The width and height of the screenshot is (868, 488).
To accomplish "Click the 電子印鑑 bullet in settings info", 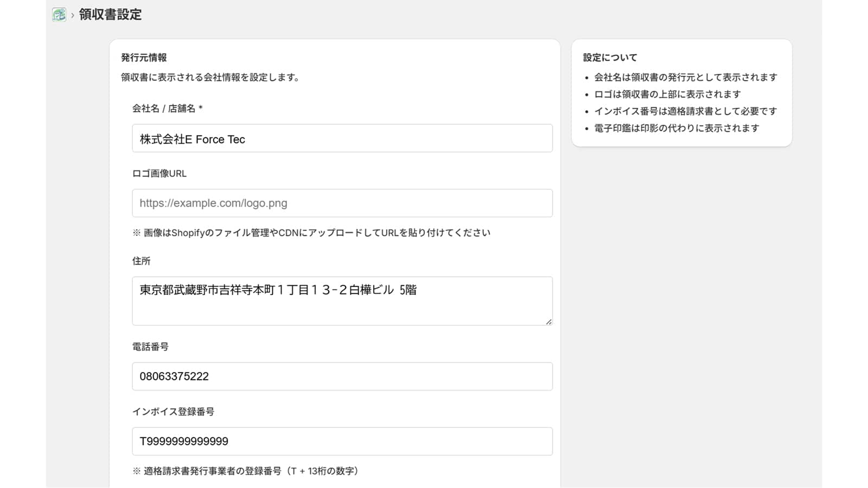I will pyautogui.click(x=676, y=128).
